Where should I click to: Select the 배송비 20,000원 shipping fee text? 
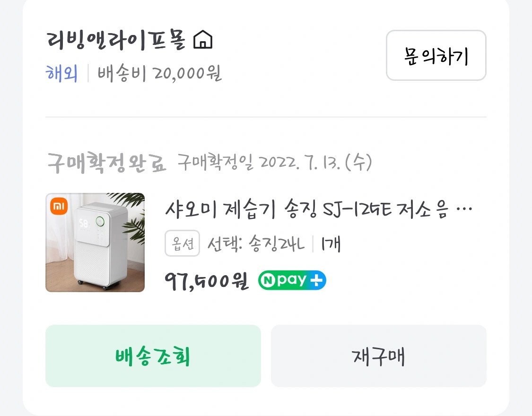point(159,74)
